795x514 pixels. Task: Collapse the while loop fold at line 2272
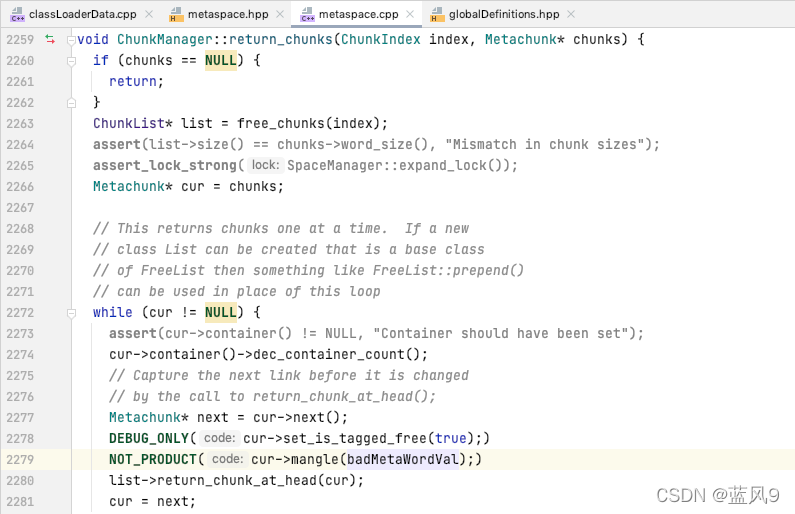click(x=71, y=313)
